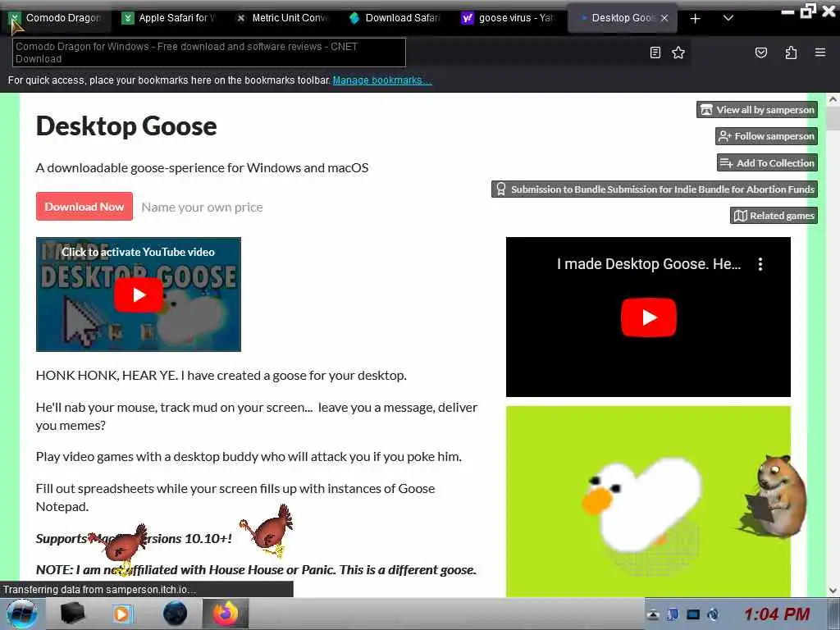Image resolution: width=840 pixels, height=630 pixels.
Task: Click the Windows Start orb
Action: tap(22, 614)
